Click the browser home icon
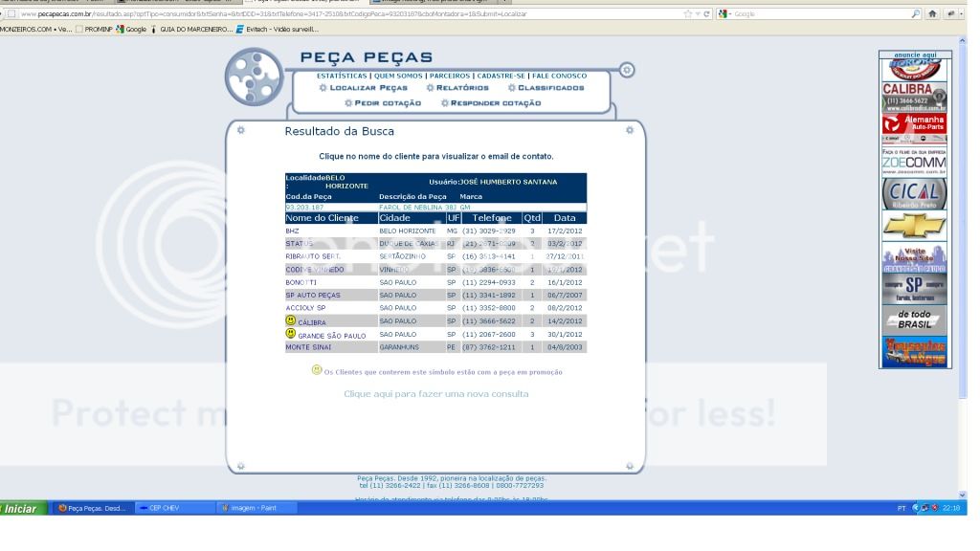Image resolution: width=980 pixels, height=551 pixels. tap(932, 14)
